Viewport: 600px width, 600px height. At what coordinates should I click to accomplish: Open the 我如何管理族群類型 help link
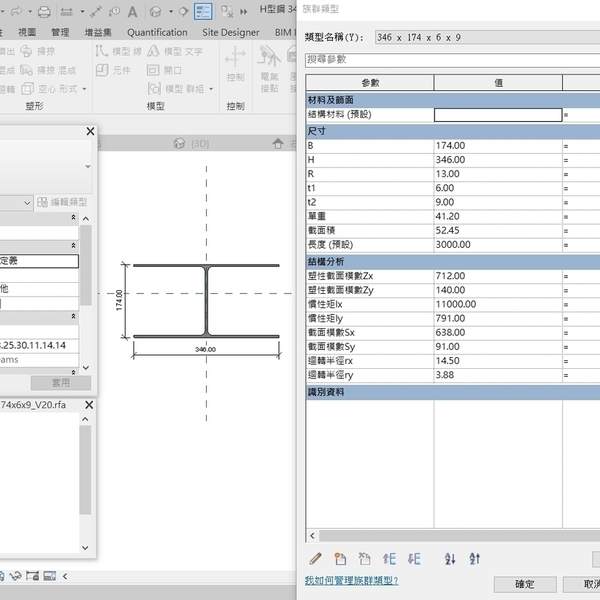click(x=351, y=580)
